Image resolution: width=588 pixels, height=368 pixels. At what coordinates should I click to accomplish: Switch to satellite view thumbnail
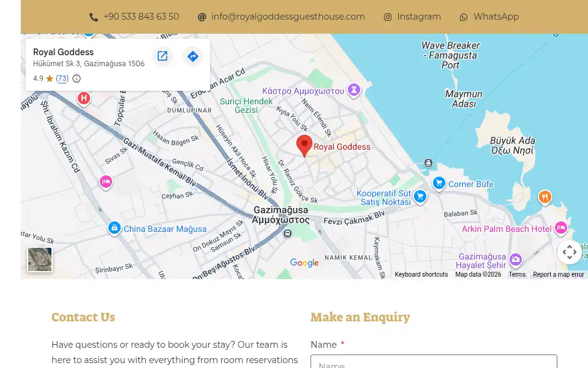click(x=40, y=259)
